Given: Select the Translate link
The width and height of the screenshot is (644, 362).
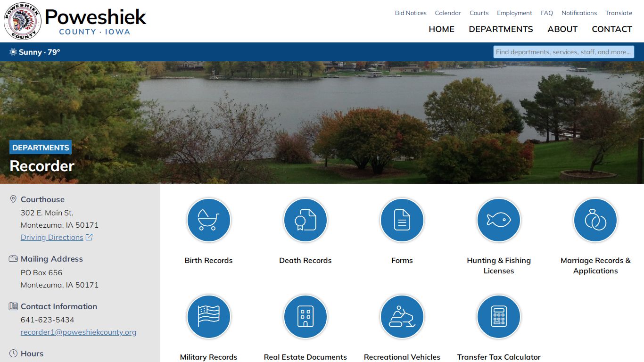Looking at the screenshot, I should pos(619,13).
